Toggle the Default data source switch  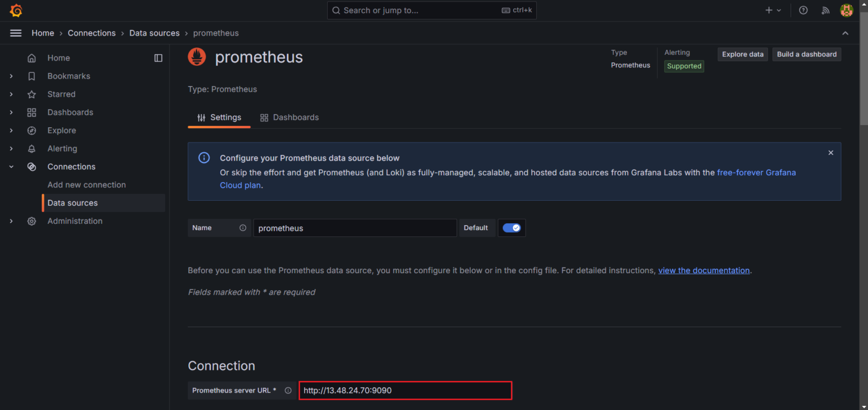coord(511,228)
